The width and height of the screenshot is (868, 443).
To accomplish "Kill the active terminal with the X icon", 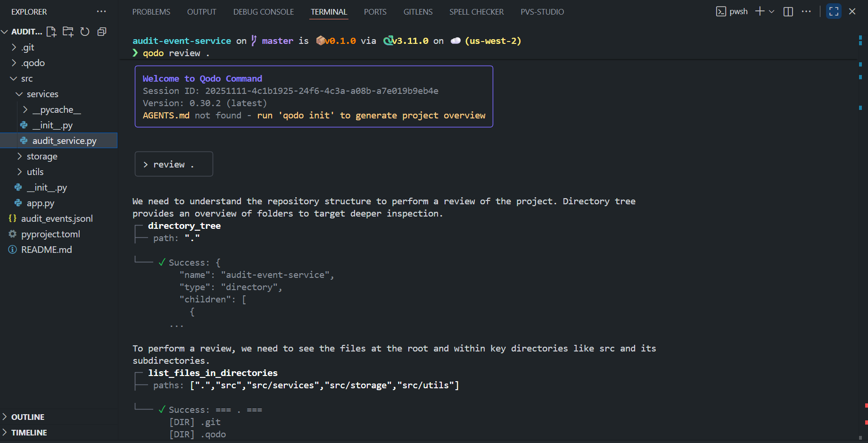I will [x=852, y=11].
